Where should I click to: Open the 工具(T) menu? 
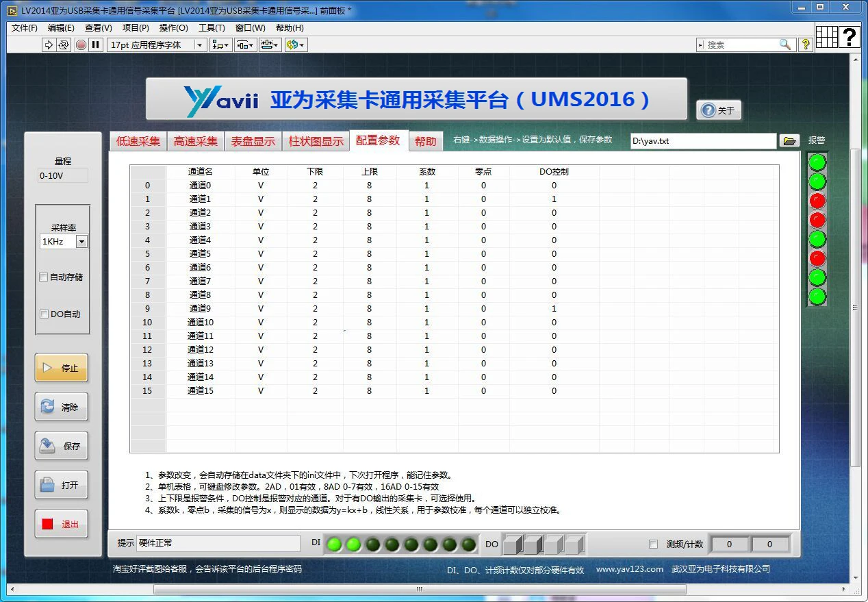212,28
